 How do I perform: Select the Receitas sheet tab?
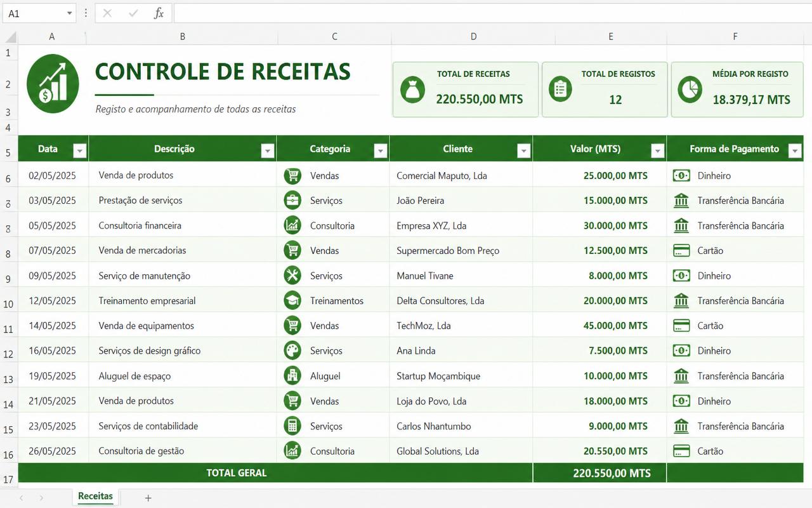[x=95, y=497]
